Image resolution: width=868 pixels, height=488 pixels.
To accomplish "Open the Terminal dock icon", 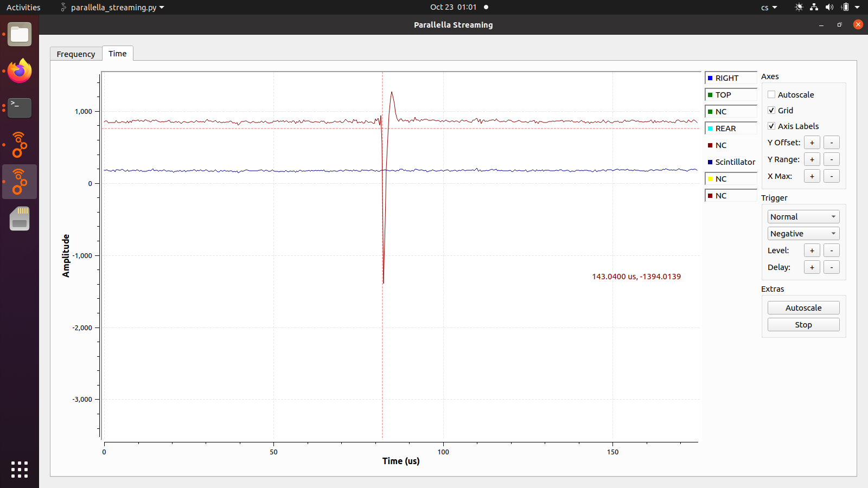I will pos(20,108).
